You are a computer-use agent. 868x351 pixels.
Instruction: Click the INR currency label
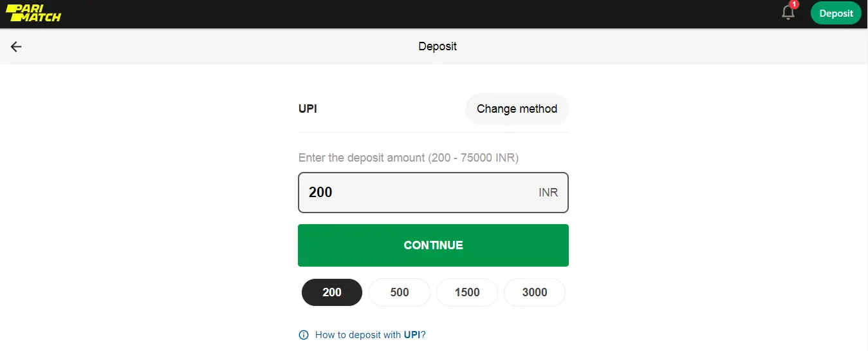(548, 193)
